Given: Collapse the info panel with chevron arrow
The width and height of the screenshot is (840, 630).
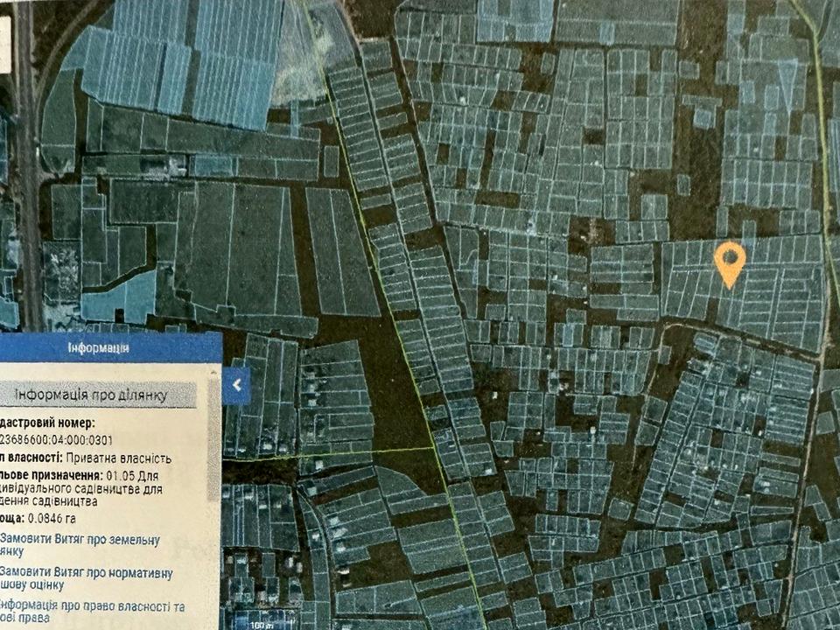Looking at the screenshot, I should coord(236,383).
